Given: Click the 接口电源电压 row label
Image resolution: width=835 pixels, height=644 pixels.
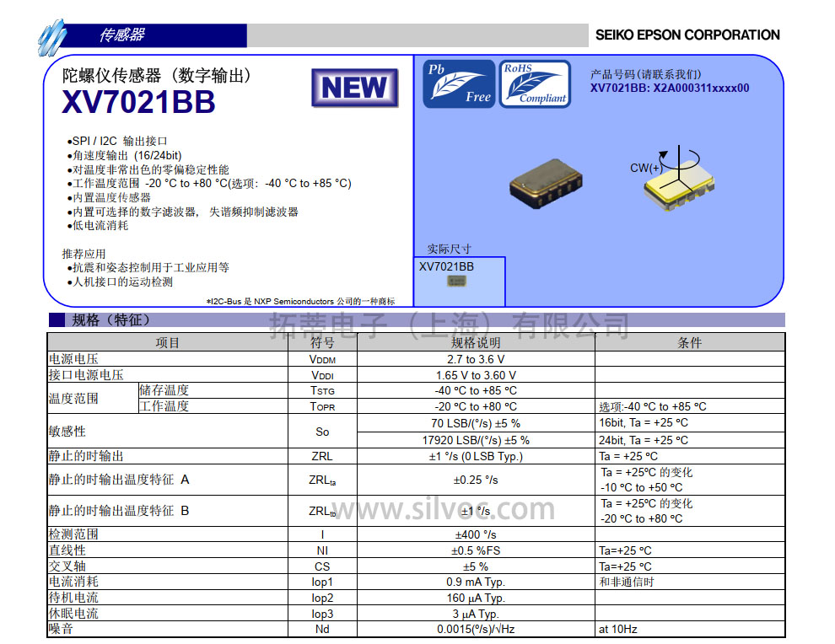Looking at the screenshot, I should [x=86, y=375].
